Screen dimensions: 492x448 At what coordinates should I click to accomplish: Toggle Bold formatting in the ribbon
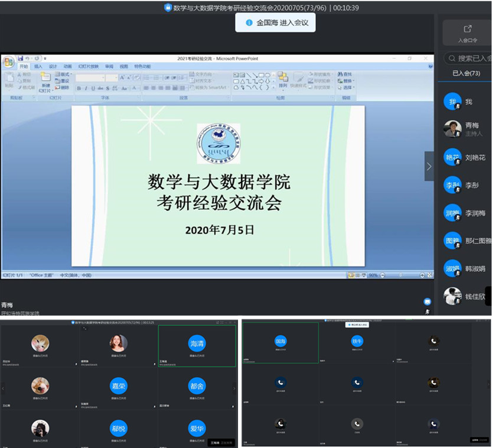[78, 88]
